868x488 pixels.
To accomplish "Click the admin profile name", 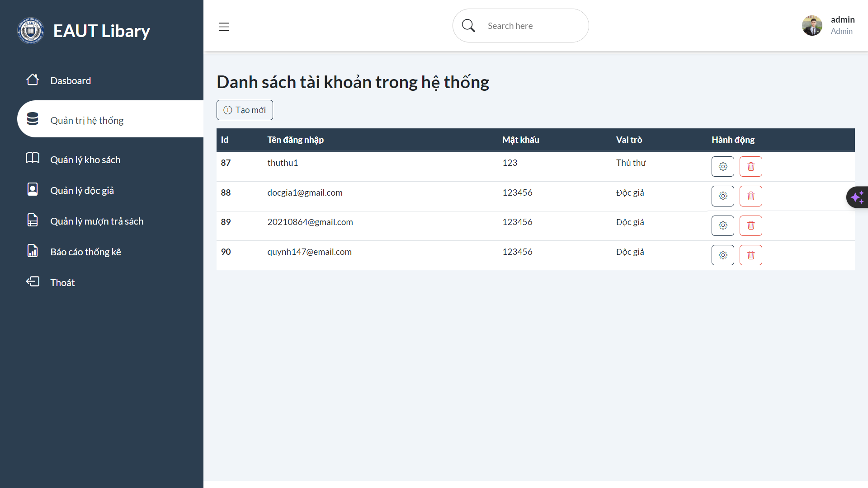I will pos(843,19).
